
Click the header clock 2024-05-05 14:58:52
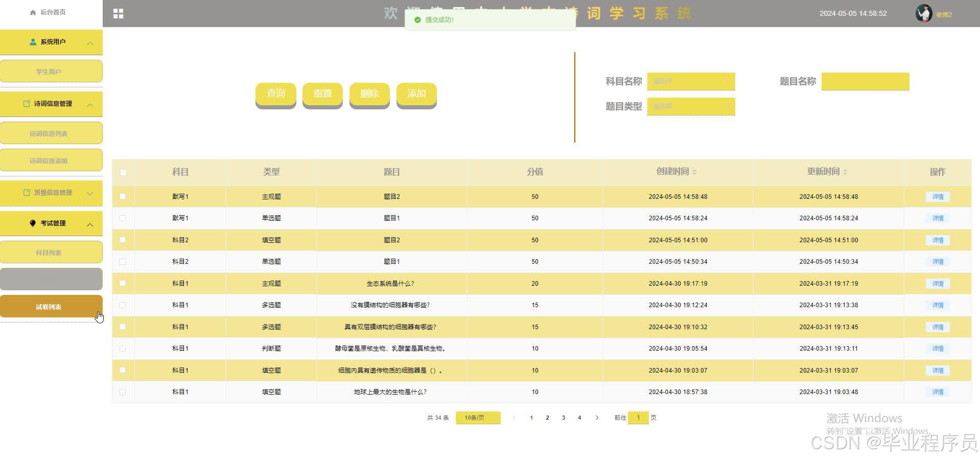pyautogui.click(x=853, y=13)
